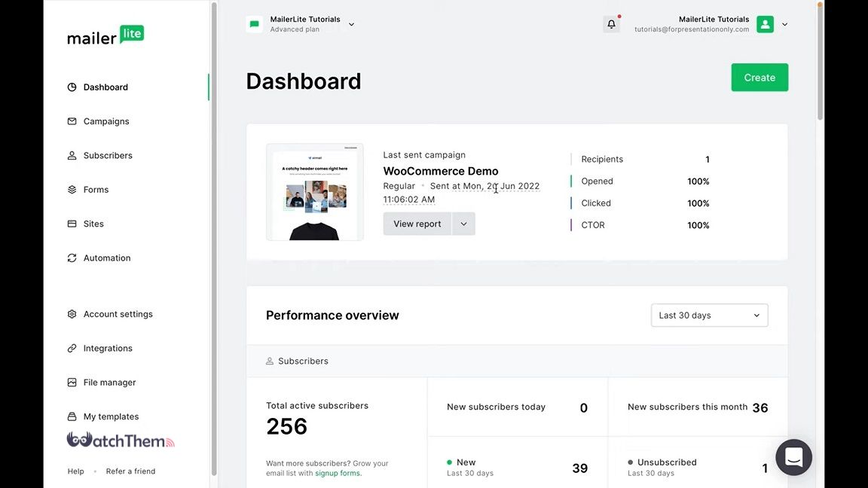This screenshot has width=868, height=488.
Task: Click the File manager image icon
Action: point(72,383)
